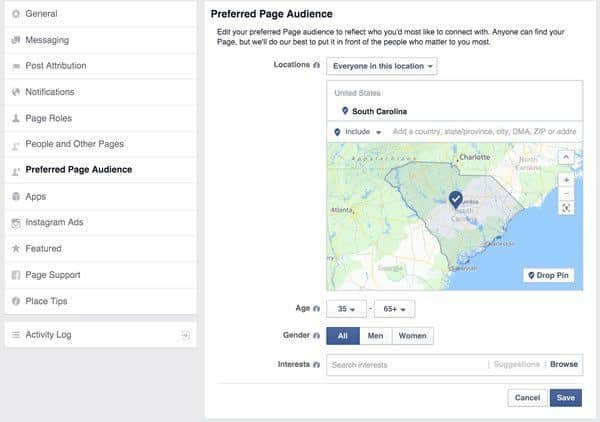Click the Search interests field
This screenshot has height=422, width=600.
pyautogui.click(x=408, y=365)
